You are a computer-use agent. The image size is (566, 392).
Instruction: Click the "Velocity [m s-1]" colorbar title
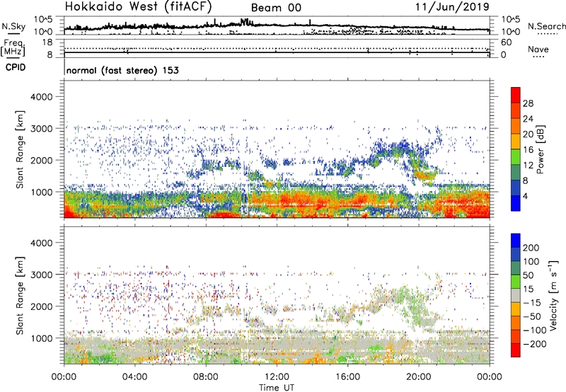point(553,295)
